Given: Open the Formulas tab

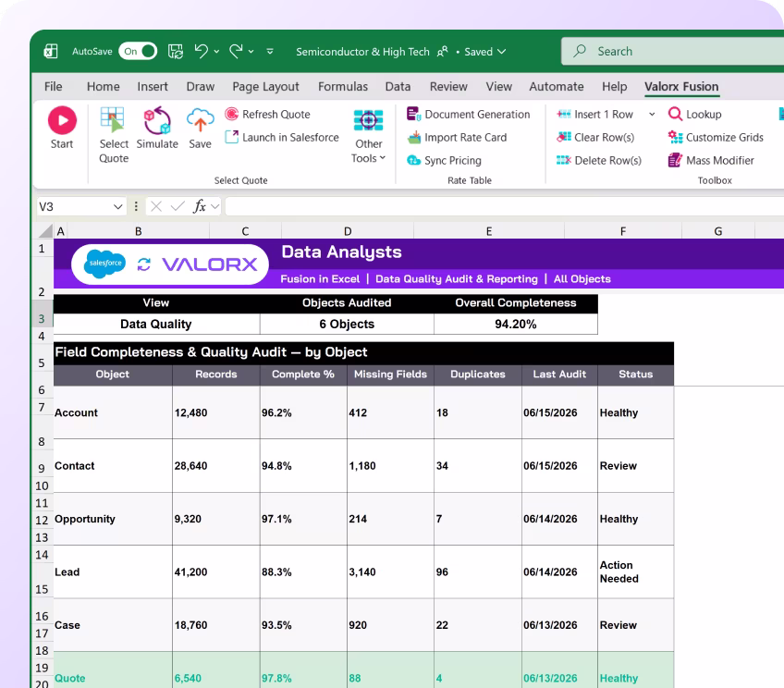Looking at the screenshot, I should click(343, 87).
